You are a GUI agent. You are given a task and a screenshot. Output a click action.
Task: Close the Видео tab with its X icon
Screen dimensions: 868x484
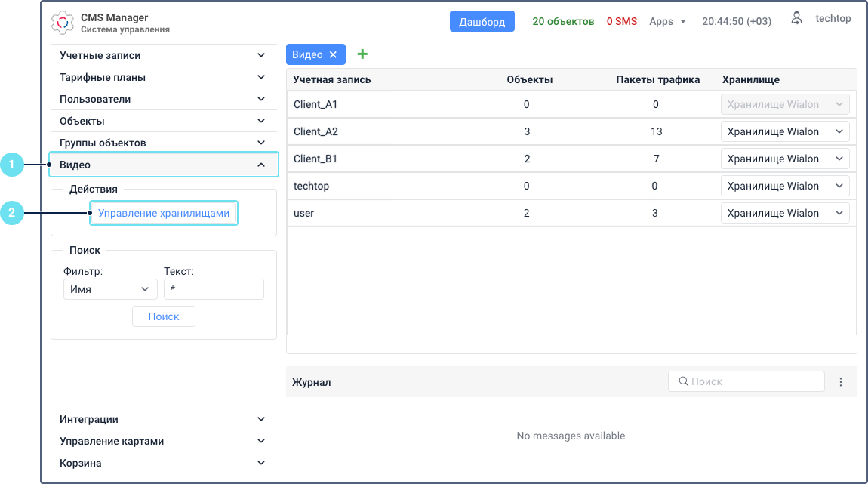[333, 54]
